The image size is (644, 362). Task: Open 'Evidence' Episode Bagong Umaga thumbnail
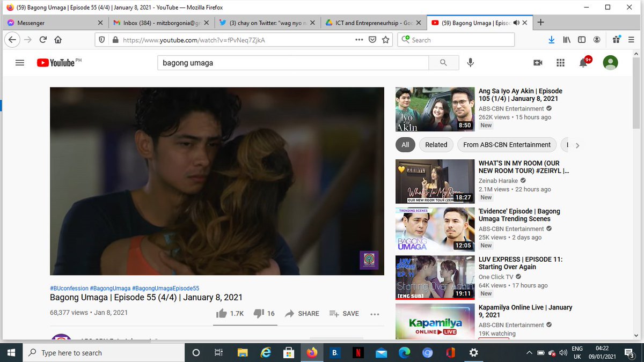tap(435, 230)
